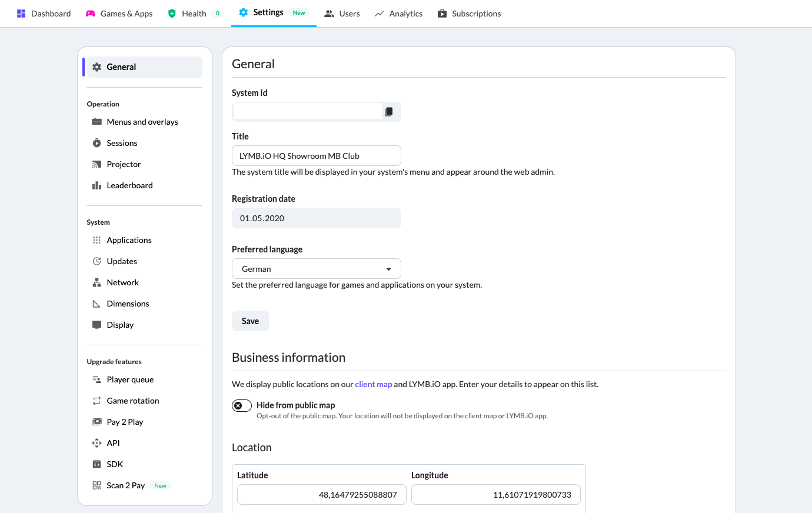
Task: Open the Preferred language dropdown
Action: tap(316, 268)
